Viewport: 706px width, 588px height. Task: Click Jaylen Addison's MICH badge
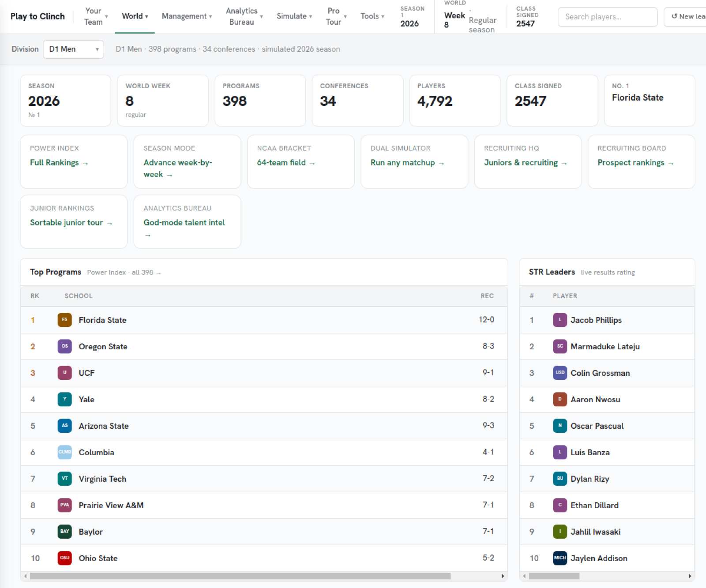point(560,558)
